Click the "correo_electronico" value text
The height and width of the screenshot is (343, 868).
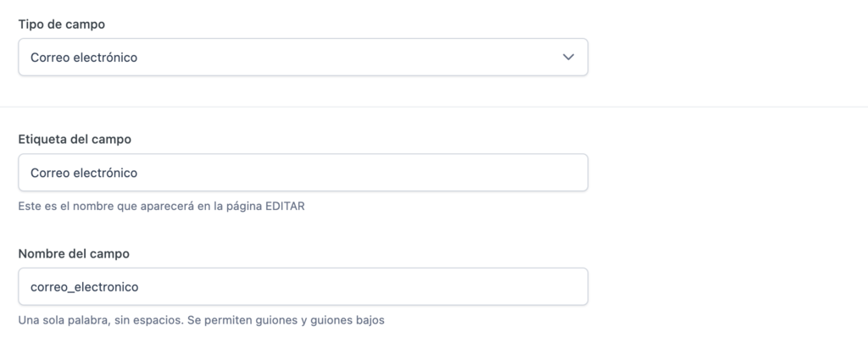tap(84, 287)
